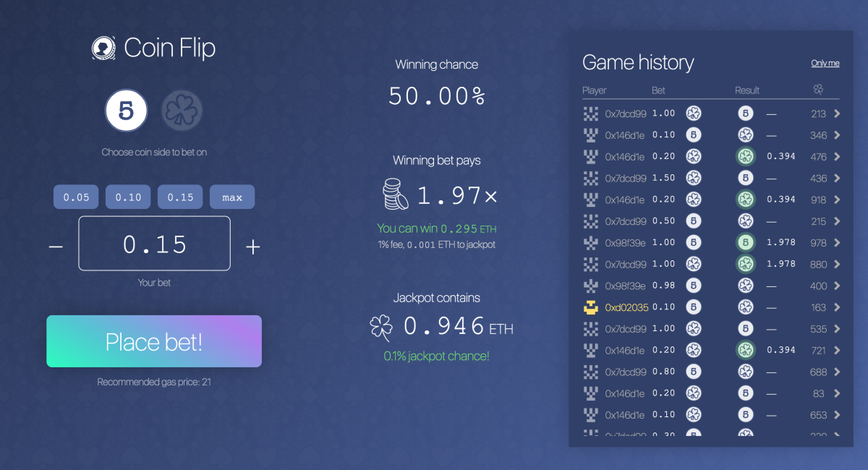Set bet amount to 0.05 preset
The image size is (868, 470).
(76, 197)
